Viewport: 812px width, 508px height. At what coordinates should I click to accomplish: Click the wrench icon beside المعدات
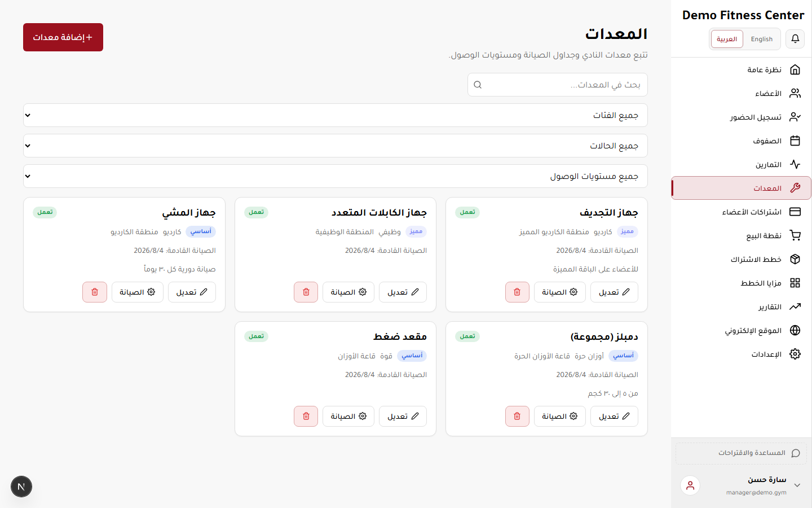click(x=795, y=188)
